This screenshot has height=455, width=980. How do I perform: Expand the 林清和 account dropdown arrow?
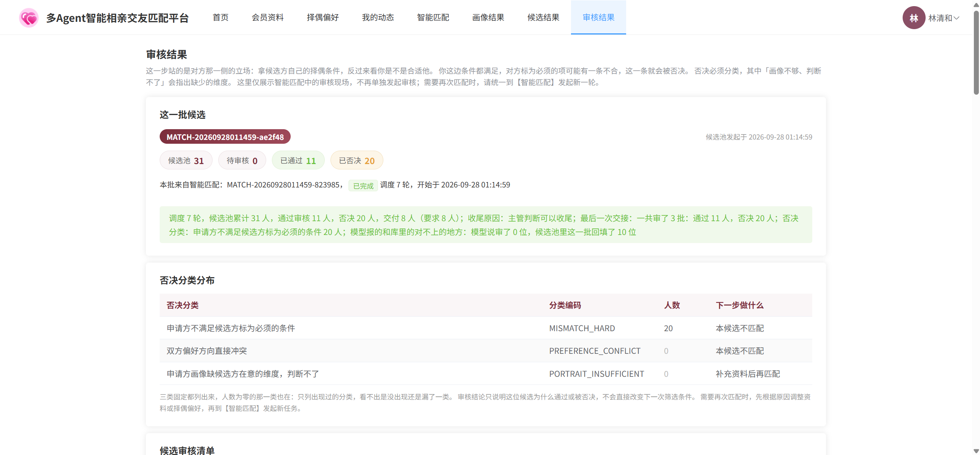957,18
